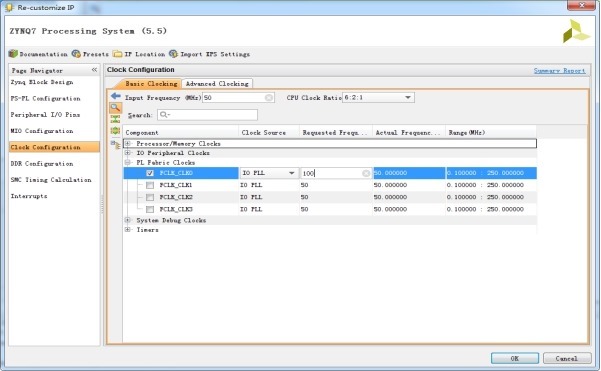601x371 pixels.
Task: Open the IP Location folder icon
Action: (x=118, y=54)
